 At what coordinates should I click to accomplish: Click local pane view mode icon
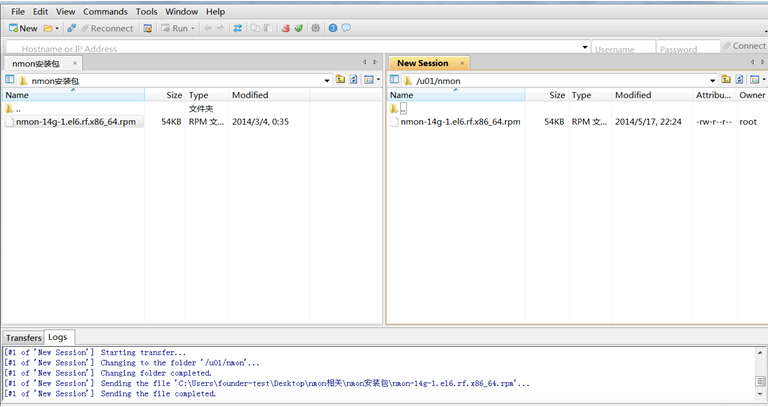pyautogui.click(x=369, y=79)
